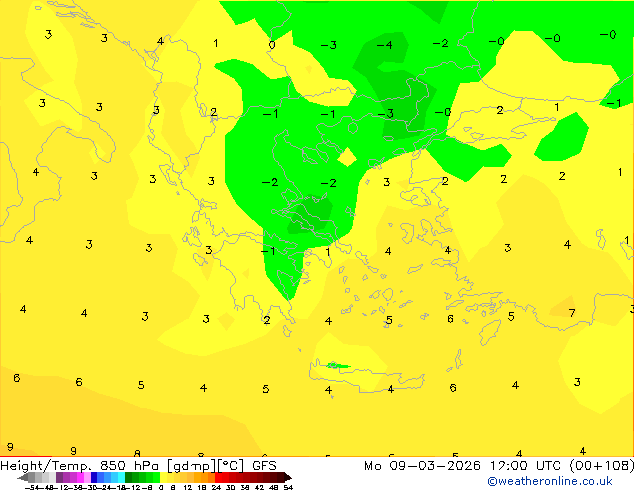Click the "18" label under the legend
This screenshot has width=634, height=490.
[x=202, y=487]
